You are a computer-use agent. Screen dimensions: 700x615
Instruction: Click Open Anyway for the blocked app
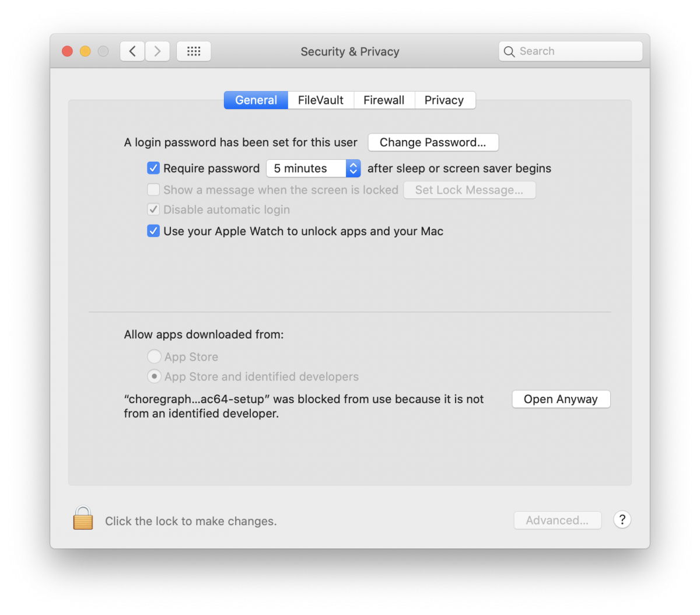coord(561,399)
